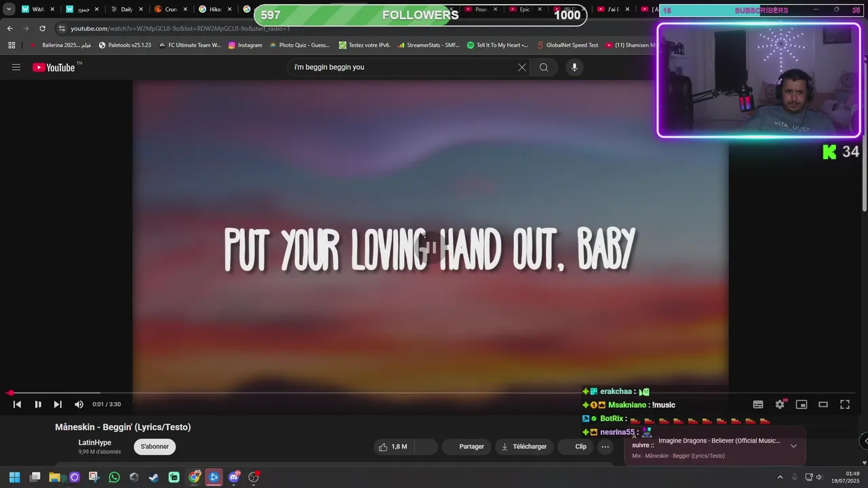The width and height of the screenshot is (868, 488).
Task: Open the LatinHype channel link
Action: click(94, 443)
